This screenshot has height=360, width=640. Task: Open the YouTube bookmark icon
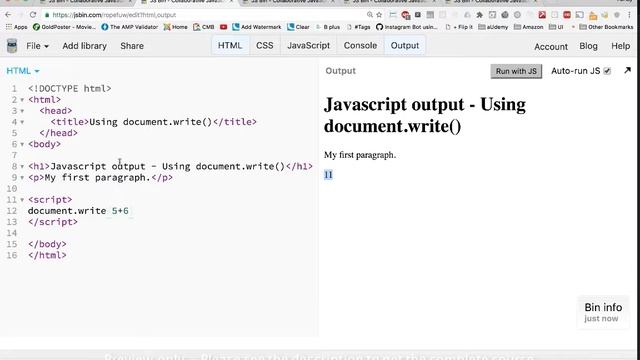pos(223,27)
